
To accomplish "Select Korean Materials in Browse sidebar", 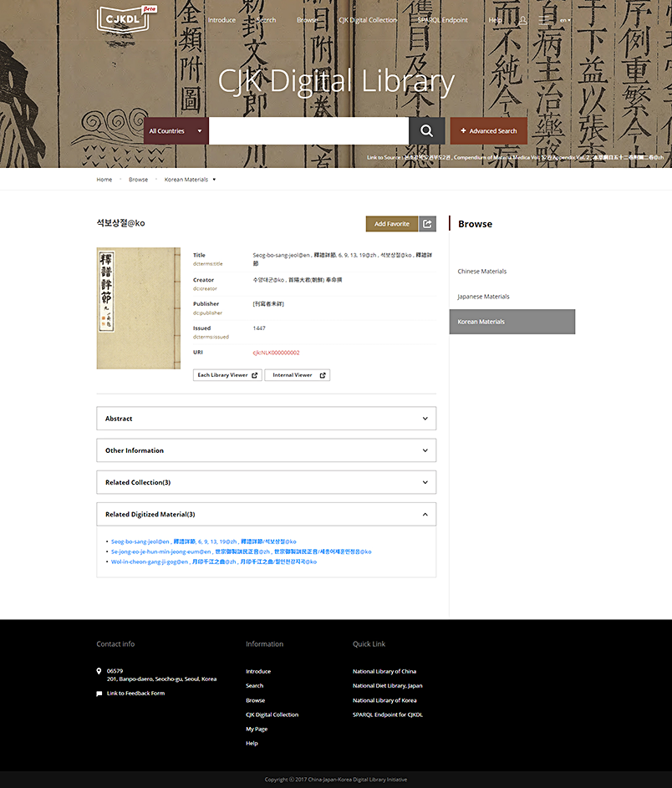I will pos(512,322).
